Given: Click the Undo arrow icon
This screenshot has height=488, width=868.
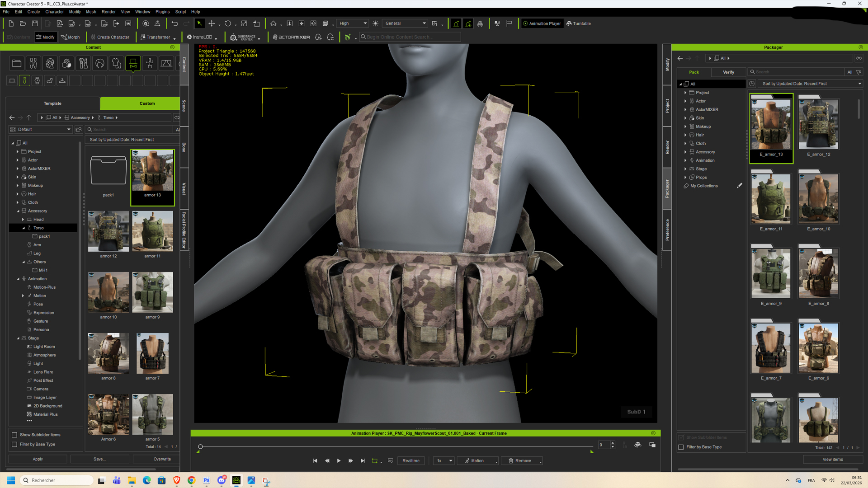Looking at the screenshot, I should [175, 23].
